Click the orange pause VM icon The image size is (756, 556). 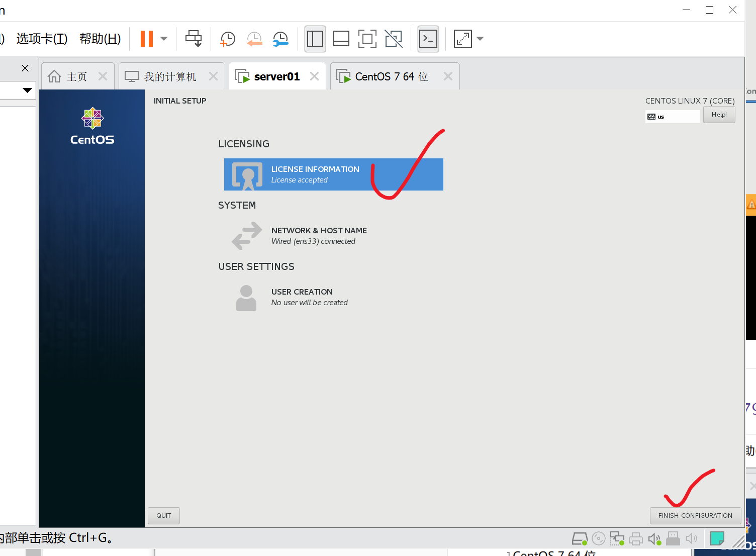click(147, 39)
